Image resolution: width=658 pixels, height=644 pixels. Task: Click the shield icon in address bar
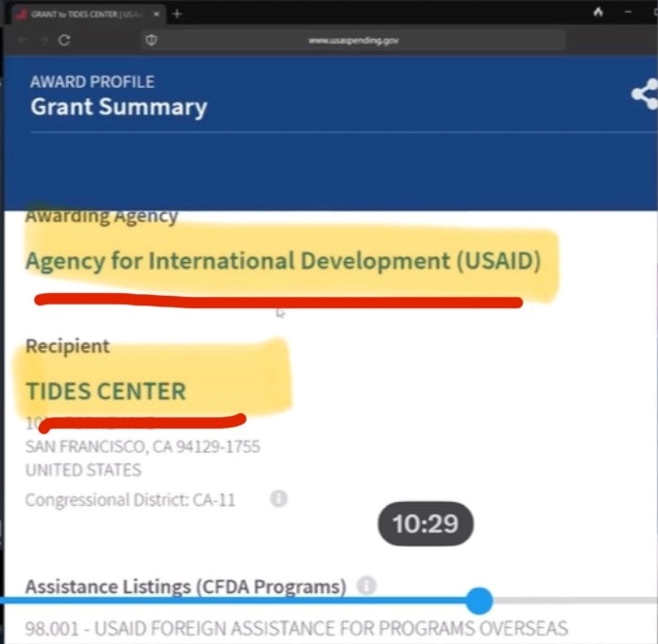(151, 41)
